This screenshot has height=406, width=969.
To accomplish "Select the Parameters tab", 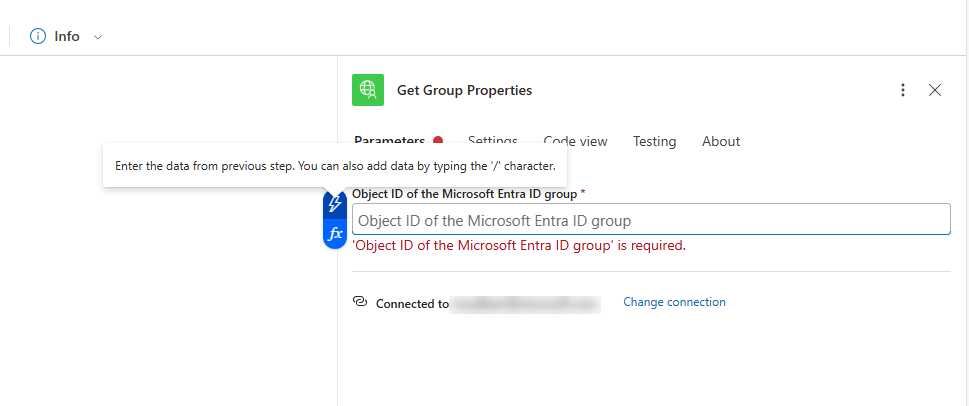I will 390,141.
